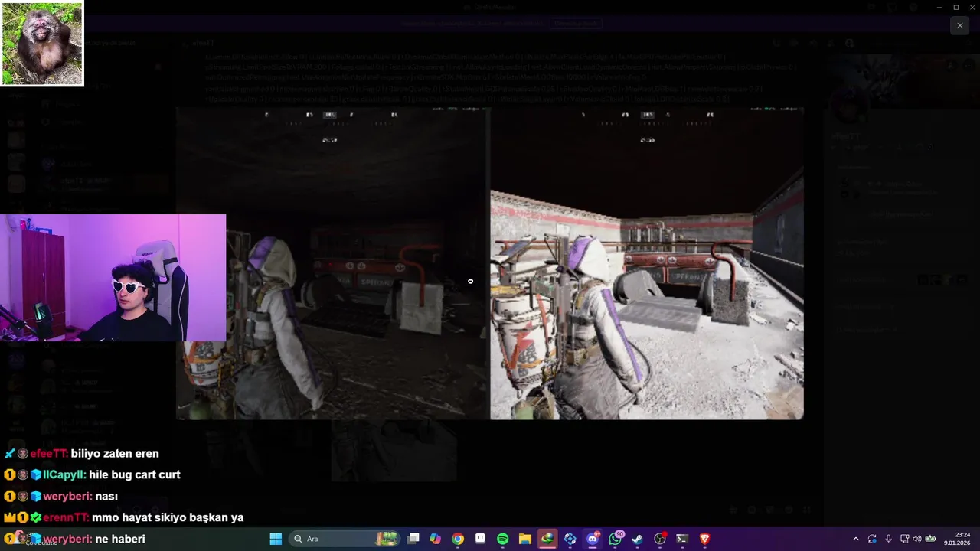The height and width of the screenshot is (551, 980).
Task: Open the Terminal from the taskbar
Action: [682, 539]
